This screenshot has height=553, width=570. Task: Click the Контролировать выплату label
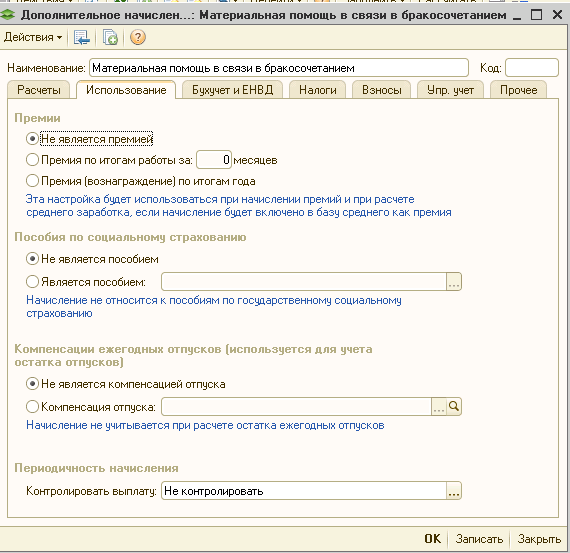[x=91, y=491]
